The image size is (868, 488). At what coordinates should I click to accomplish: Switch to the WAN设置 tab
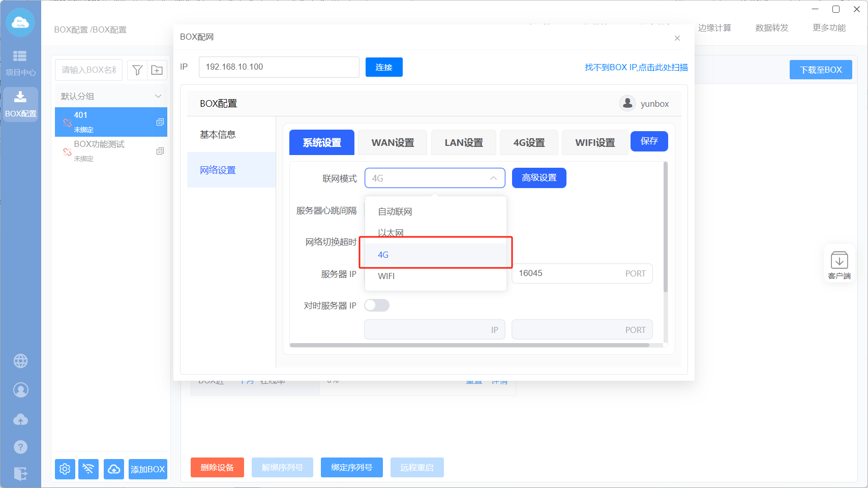(393, 143)
